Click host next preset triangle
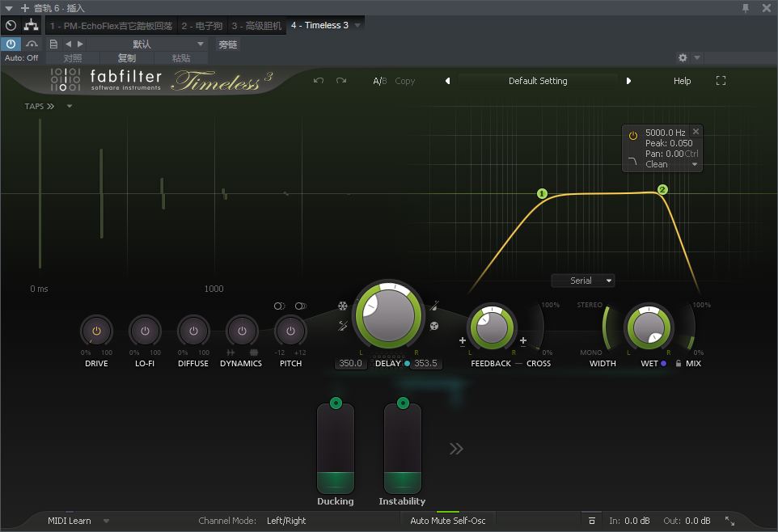This screenshot has height=532, width=778. [x=80, y=44]
